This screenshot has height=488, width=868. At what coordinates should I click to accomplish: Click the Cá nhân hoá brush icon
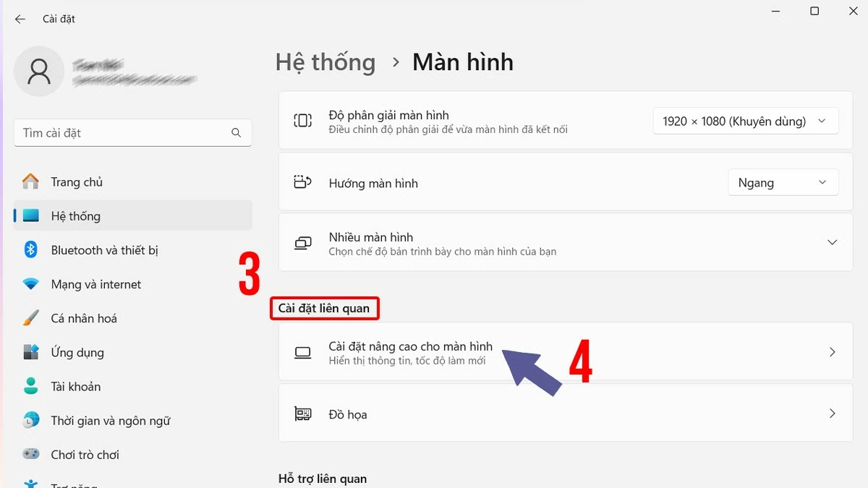32,318
